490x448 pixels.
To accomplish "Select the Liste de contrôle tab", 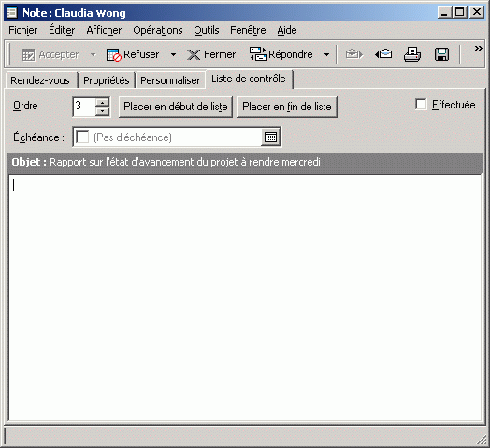I will (249, 79).
